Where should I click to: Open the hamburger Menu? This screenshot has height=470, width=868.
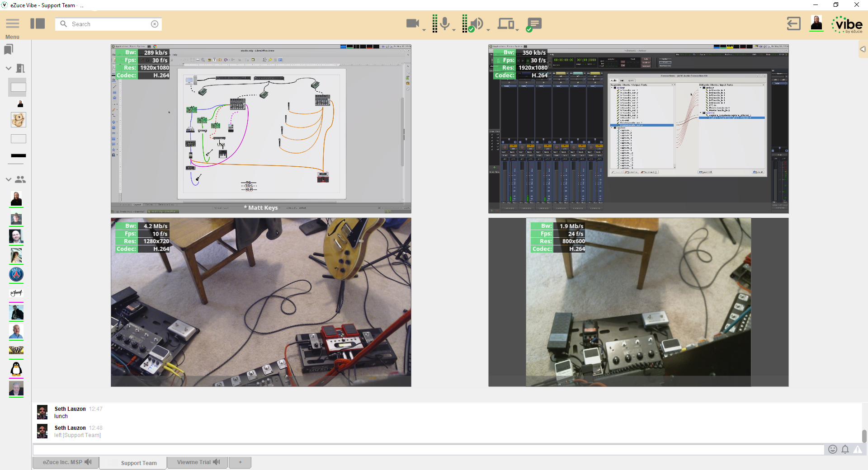coord(12,24)
